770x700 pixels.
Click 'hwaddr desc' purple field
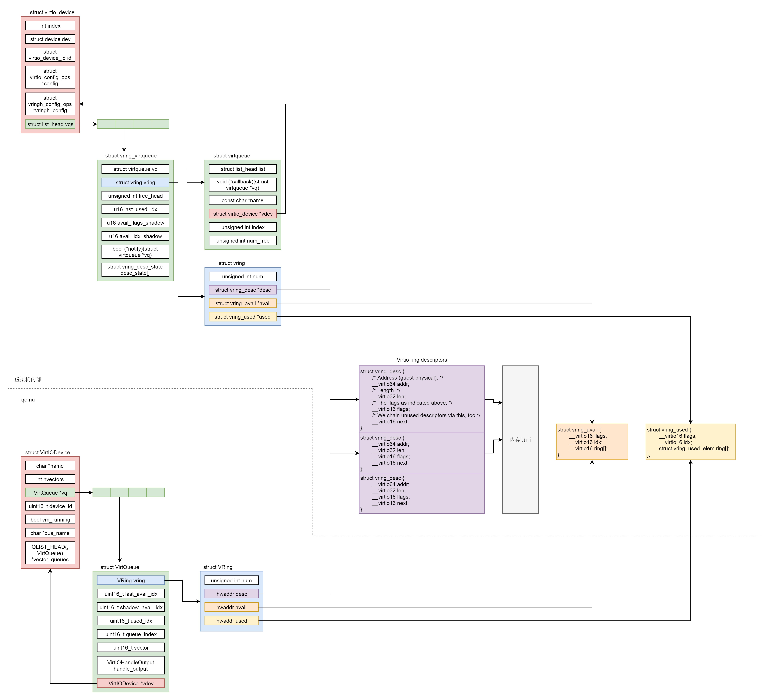tap(231, 594)
